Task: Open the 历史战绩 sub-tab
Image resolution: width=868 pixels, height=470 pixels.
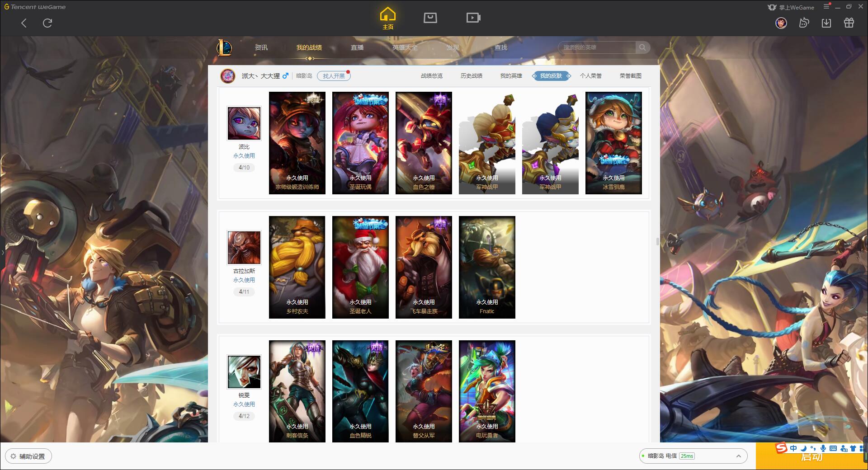Action: click(472, 76)
